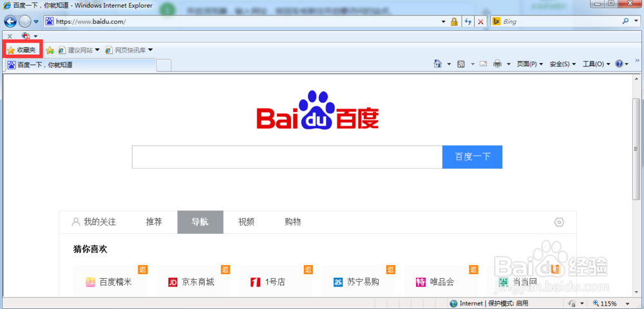644x309 pixels.
Task: Click the 115% zoom level button
Action: pyautogui.click(x=605, y=304)
